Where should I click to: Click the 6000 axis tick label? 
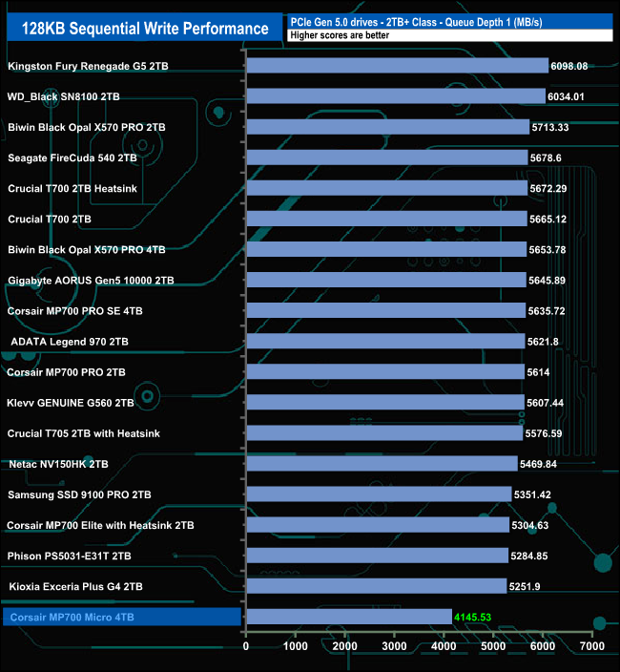[543, 646]
